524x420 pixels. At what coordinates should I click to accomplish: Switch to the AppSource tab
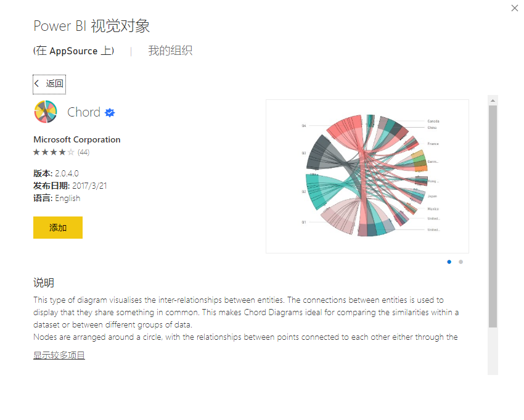[x=73, y=51]
